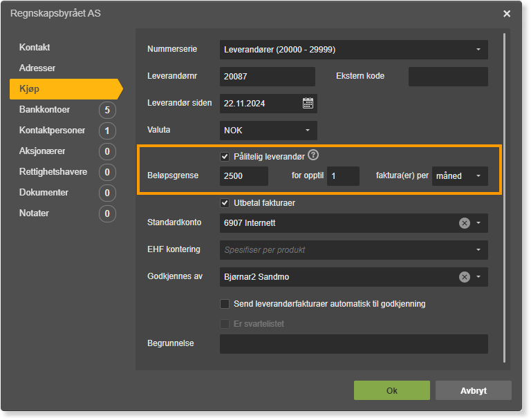Focus the Ekstern kode input field
The width and height of the screenshot is (531, 420).
(x=448, y=77)
